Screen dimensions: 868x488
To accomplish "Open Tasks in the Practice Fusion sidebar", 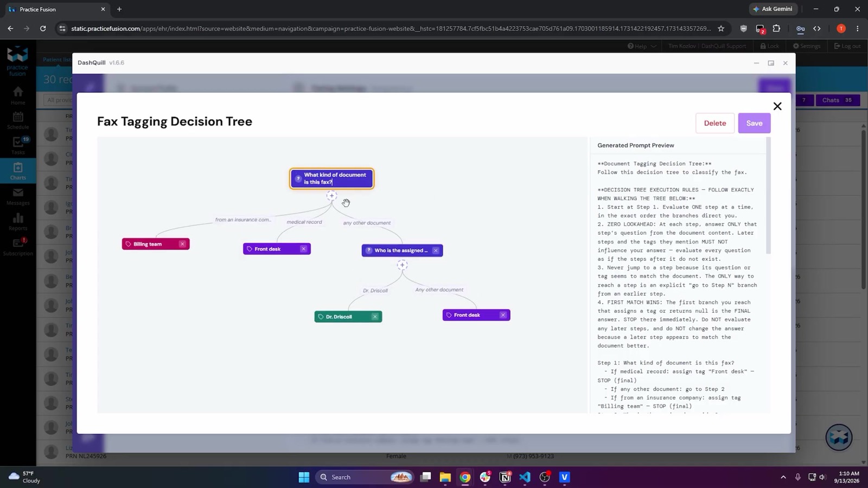I will (18, 145).
